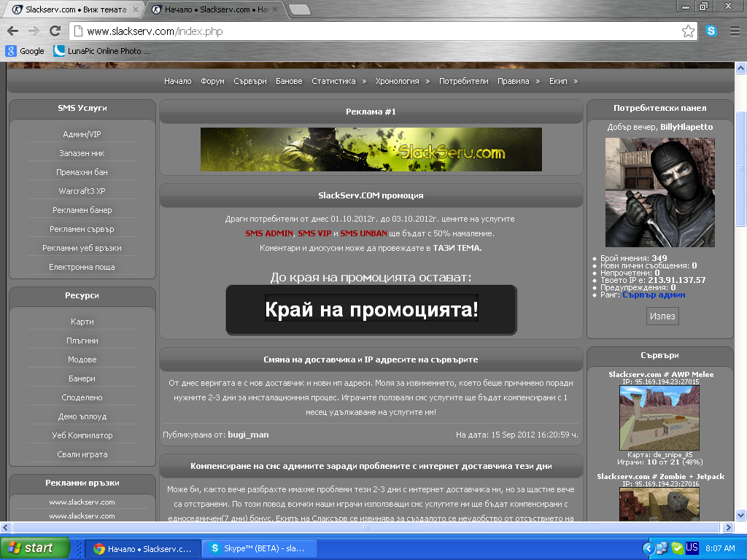Screen dimensions: 747x560
Task: Open the SMS ADMIN promotion link
Action: point(269,234)
